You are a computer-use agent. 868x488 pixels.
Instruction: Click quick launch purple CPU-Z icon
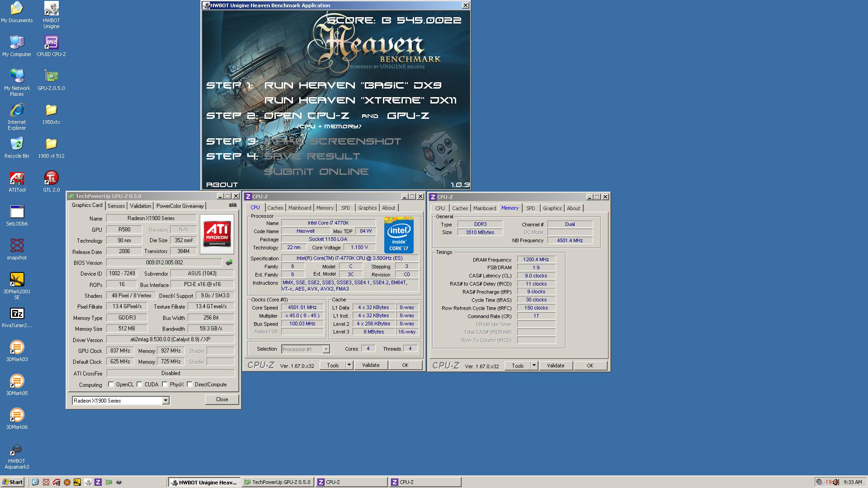98,482
